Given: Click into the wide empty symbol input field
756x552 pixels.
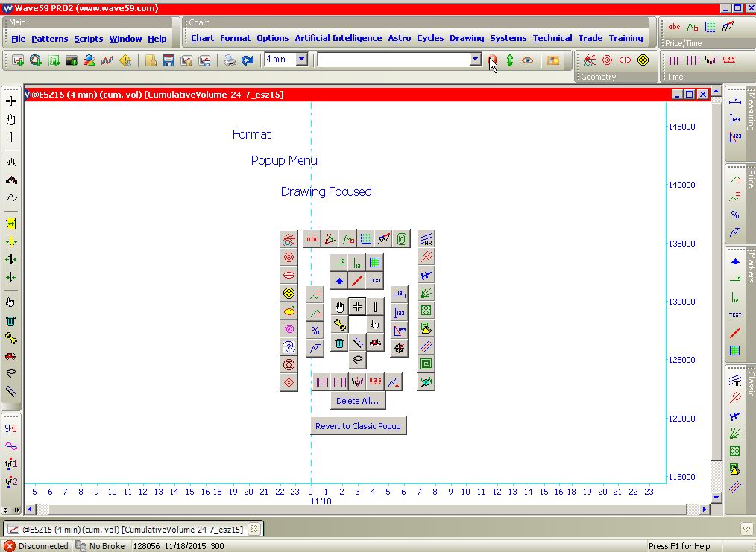Looking at the screenshot, I should (394, 60).
